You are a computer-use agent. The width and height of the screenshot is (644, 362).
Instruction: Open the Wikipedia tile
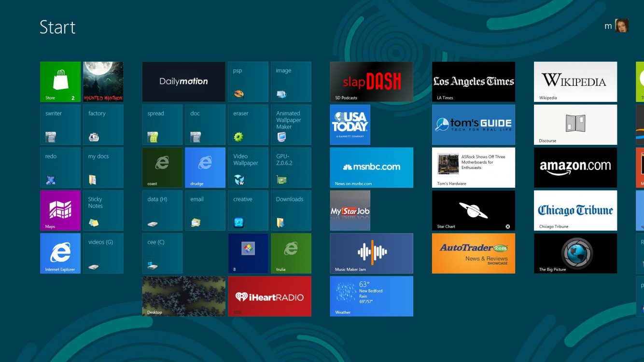[x=575, y=82]
